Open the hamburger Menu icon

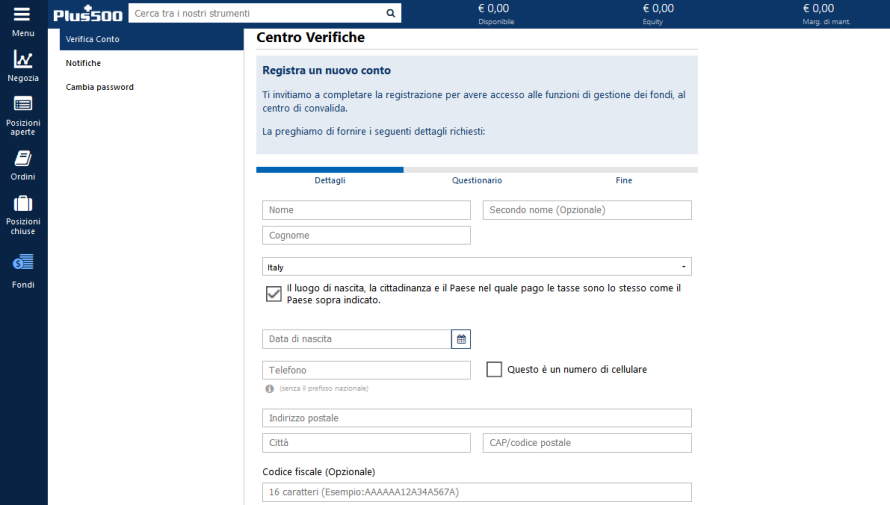[x=22, y=15]
